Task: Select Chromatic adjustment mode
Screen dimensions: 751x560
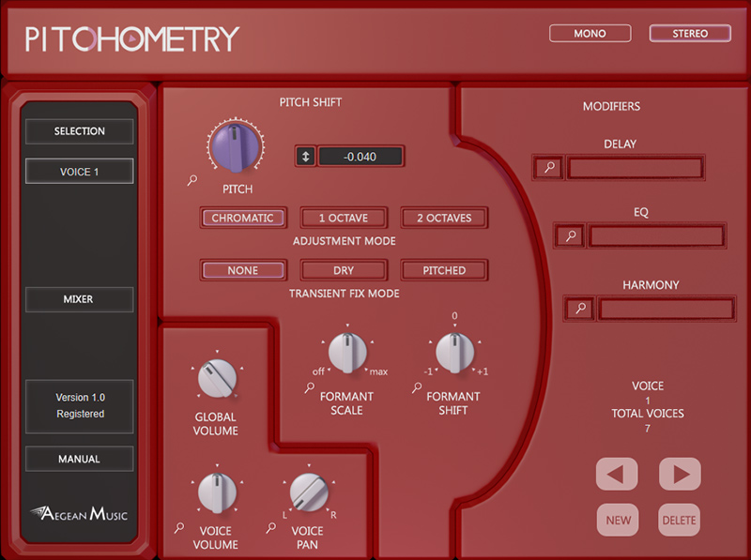Action: [242, 219]
